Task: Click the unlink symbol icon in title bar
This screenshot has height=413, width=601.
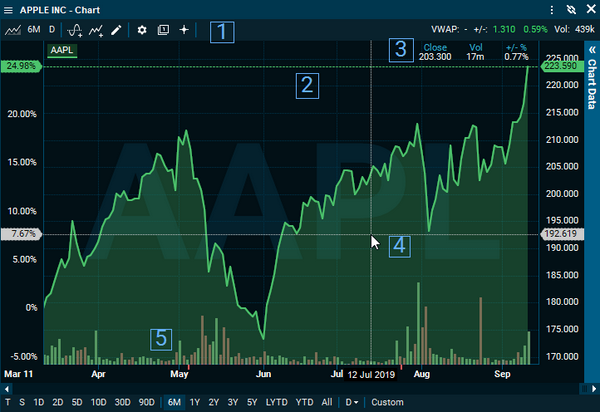Action: point(571,10)
